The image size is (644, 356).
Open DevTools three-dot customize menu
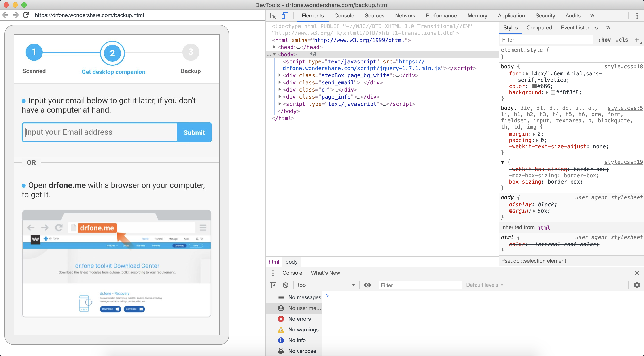tap(637, 16)
